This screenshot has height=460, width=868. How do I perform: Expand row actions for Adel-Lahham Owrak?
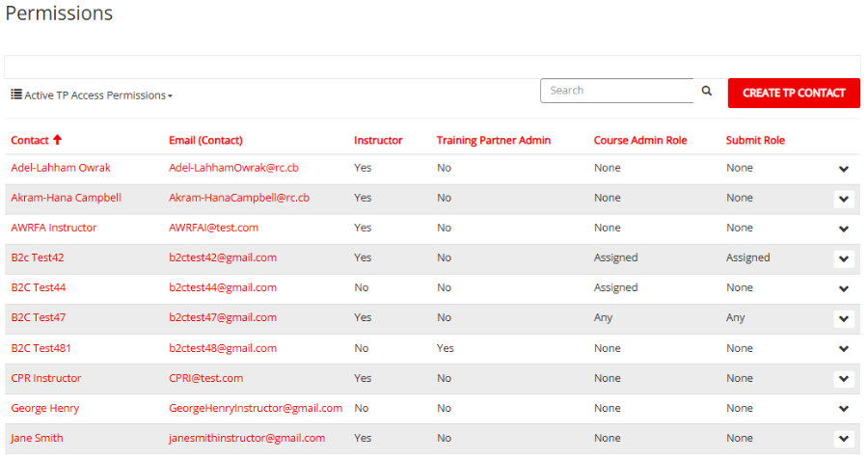pyautogui.click(x=844, y=169)
